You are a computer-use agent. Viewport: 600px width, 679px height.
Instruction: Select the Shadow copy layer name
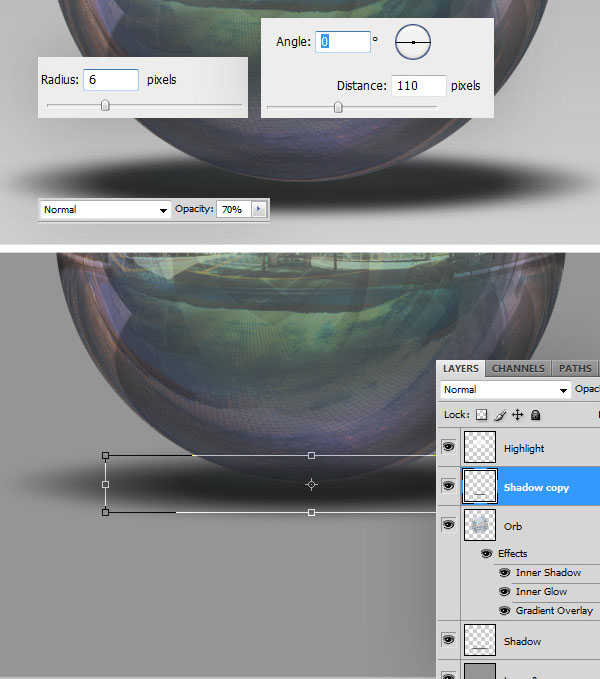[x=536, y=488]
